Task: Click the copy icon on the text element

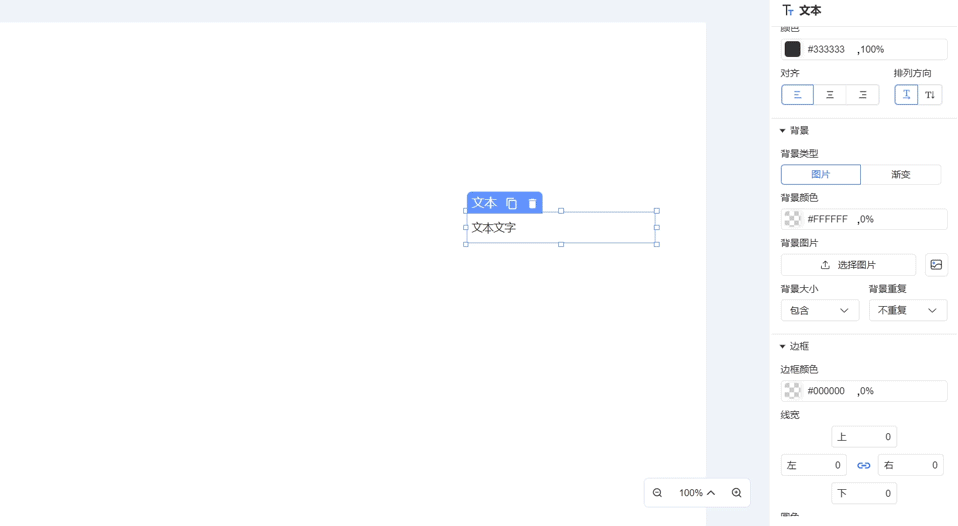Action: coord(511,203)
